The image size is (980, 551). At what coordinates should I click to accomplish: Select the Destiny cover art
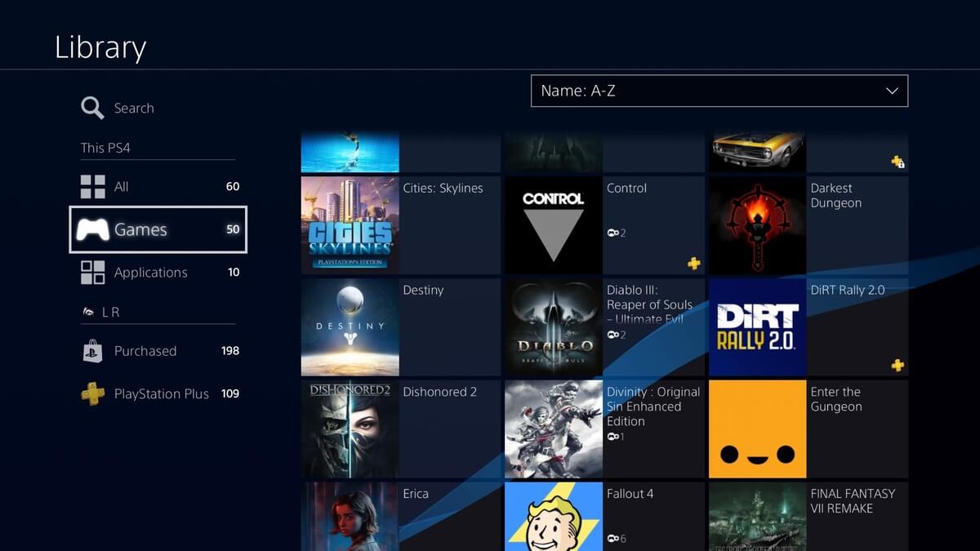coord(350,327)
